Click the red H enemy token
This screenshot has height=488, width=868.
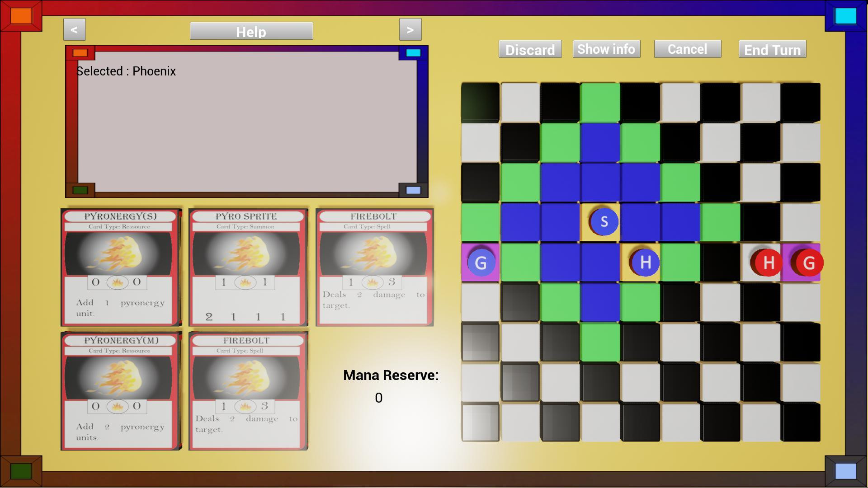[767, 262]
